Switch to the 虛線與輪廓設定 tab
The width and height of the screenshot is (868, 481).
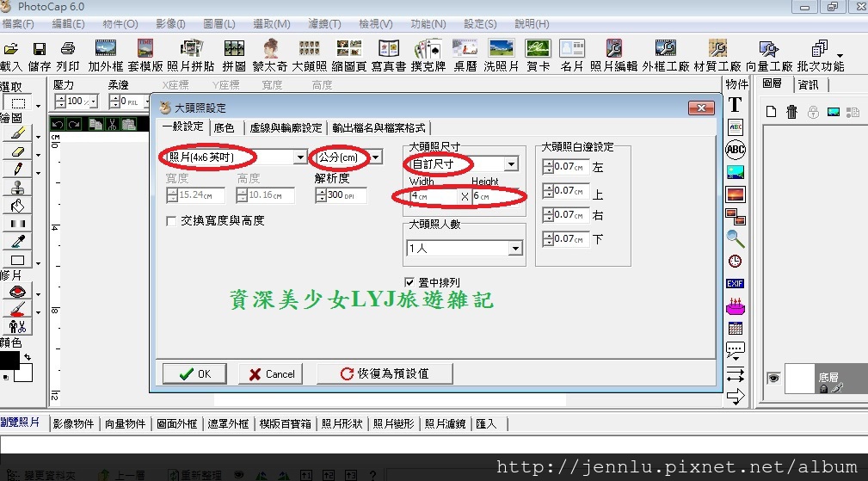point(286,128)
